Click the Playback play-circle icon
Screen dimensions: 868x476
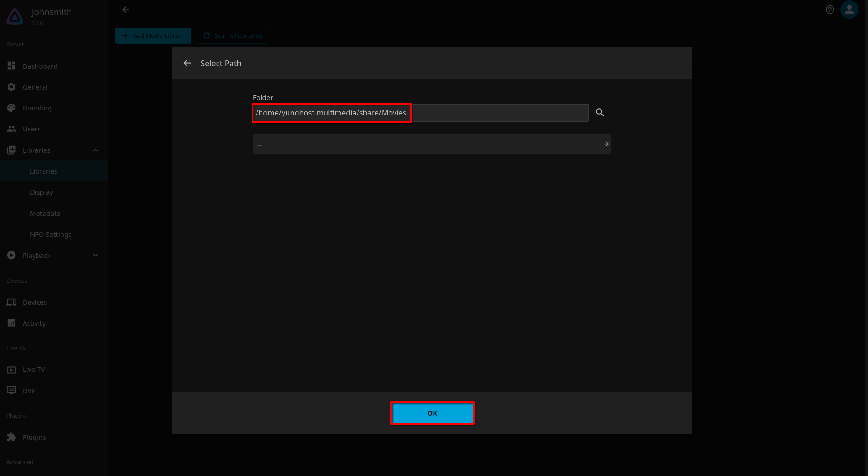click(x=11, y=255)
